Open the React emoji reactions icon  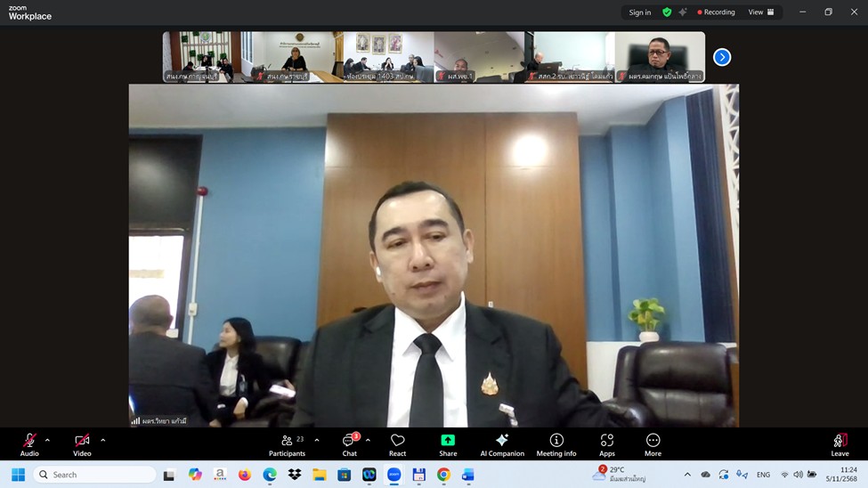tap(397, 441)
